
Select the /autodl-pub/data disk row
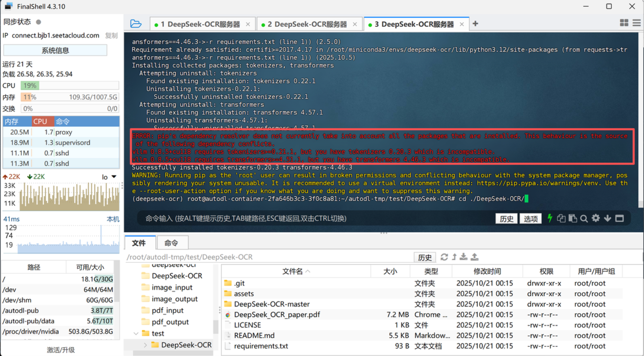tap(58, 321)
